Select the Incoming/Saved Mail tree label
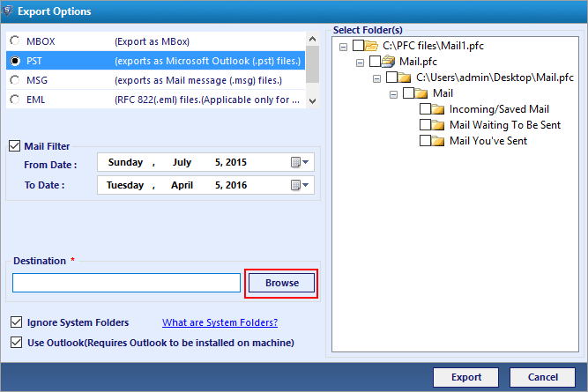Viewport: 588px width, 392px height. coord(499,109)
